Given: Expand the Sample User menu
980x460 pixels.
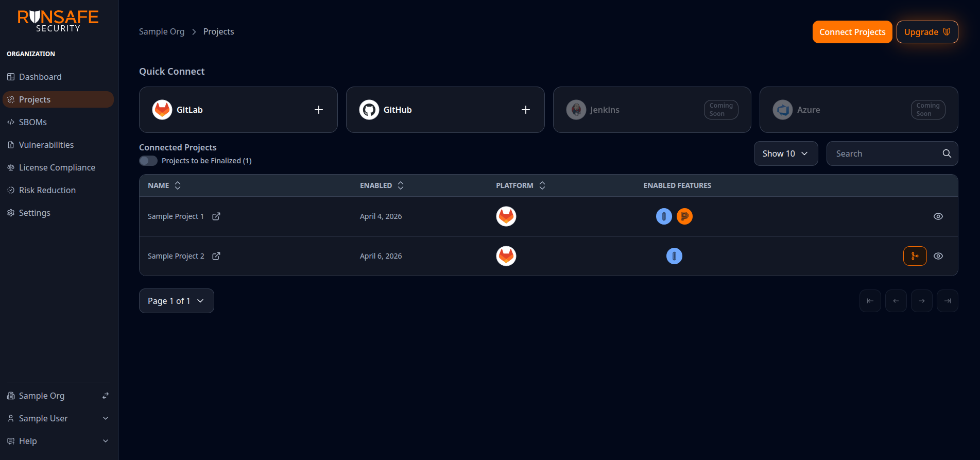Looking at the screenshot, I should (x=58, y=418).
